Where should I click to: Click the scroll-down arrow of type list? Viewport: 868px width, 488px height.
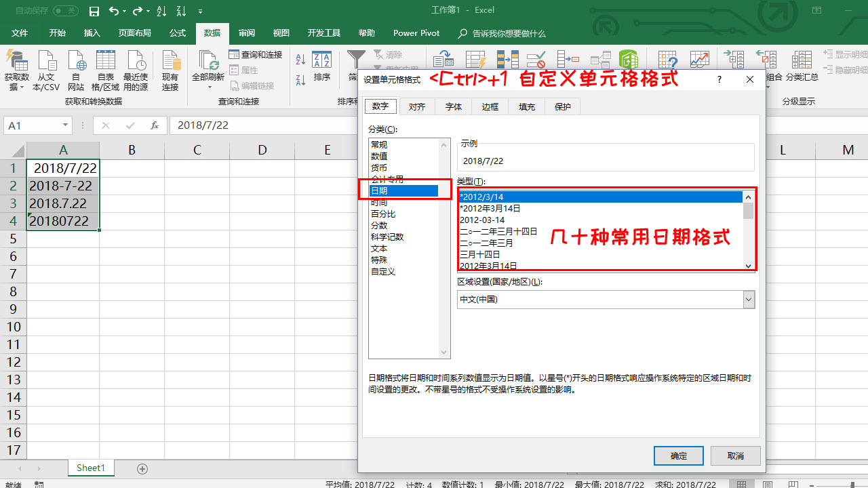(749, 266)
